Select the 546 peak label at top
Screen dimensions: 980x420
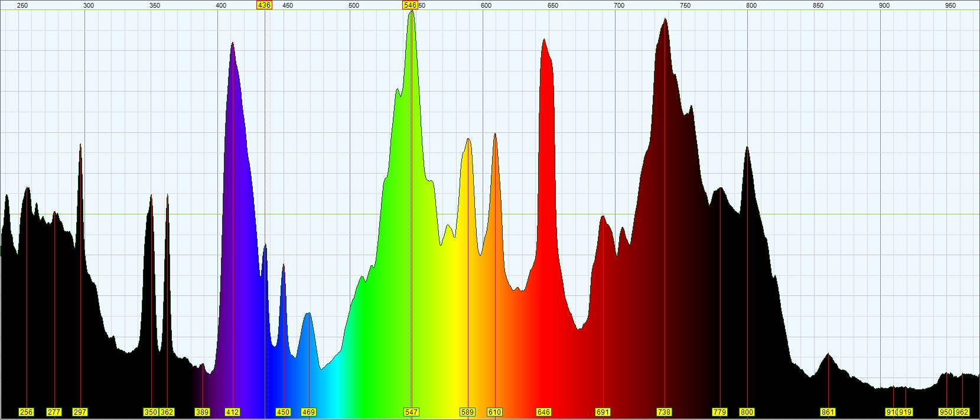tap(410, 5)
